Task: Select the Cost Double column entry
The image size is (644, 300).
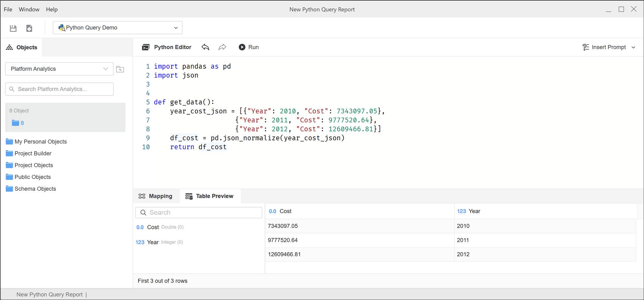Action: (x=160, y=227)
